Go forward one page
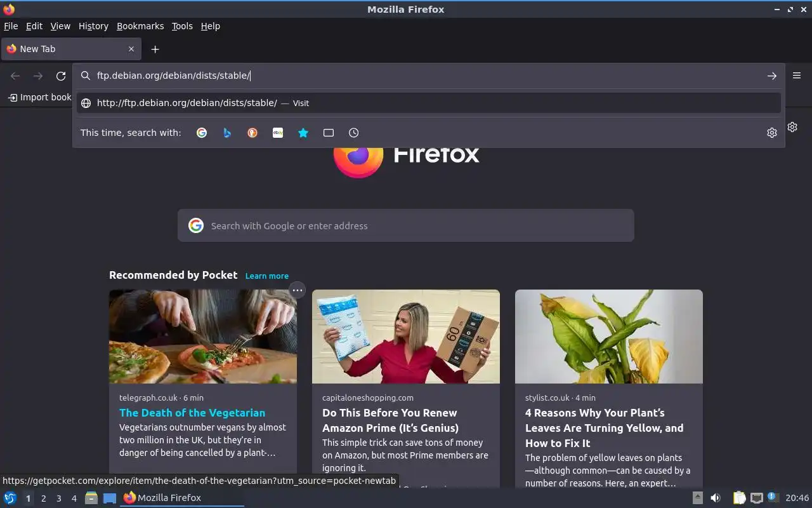812x508 pixels. click(x=38, y=76)
